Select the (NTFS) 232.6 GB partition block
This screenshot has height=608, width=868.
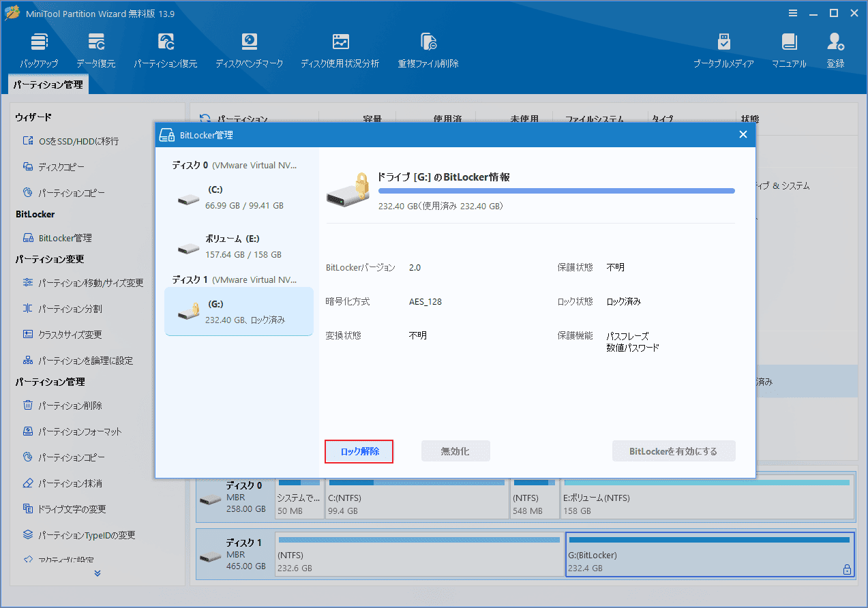(x=419, y=553)
